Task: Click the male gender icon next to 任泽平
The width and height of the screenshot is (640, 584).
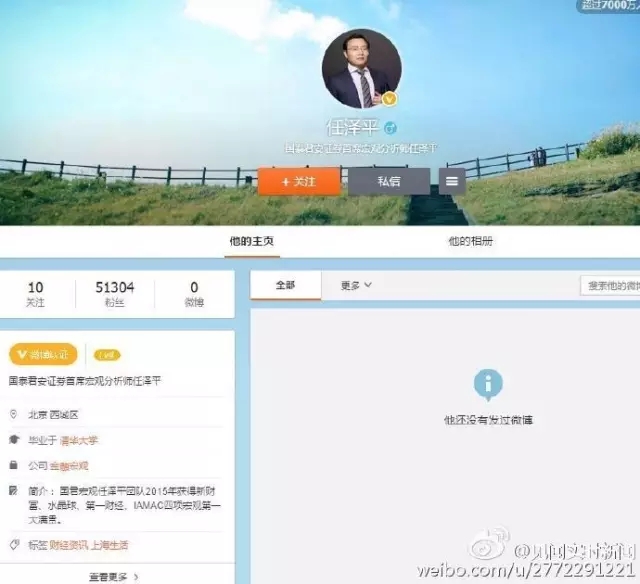Action: click(x=390, y=129)
